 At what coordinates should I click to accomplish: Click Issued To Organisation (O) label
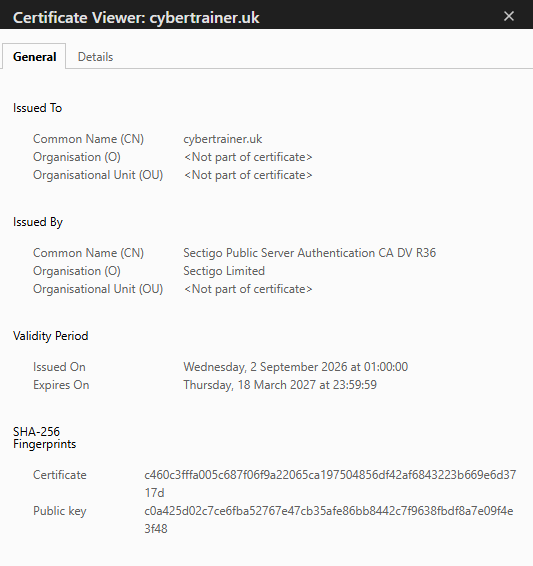point(77,157)
